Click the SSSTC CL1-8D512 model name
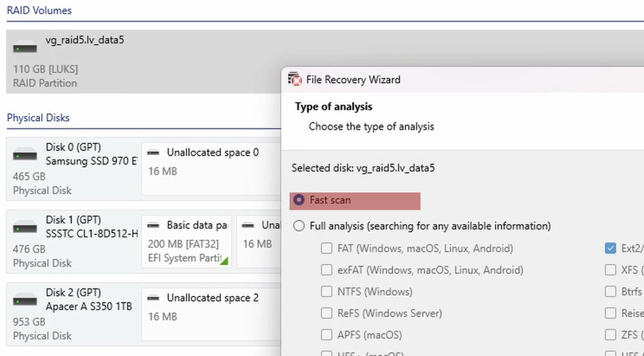 tap(91, 234)
